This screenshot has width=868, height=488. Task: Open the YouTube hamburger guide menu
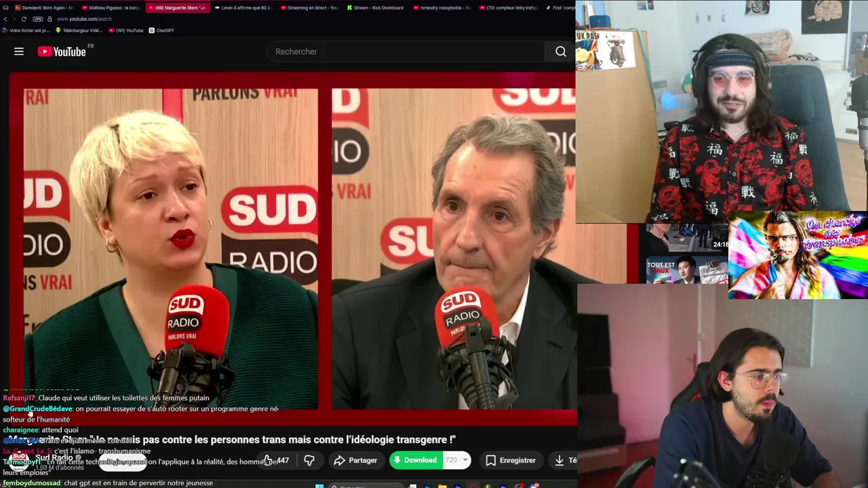click(x=19, y=52)
